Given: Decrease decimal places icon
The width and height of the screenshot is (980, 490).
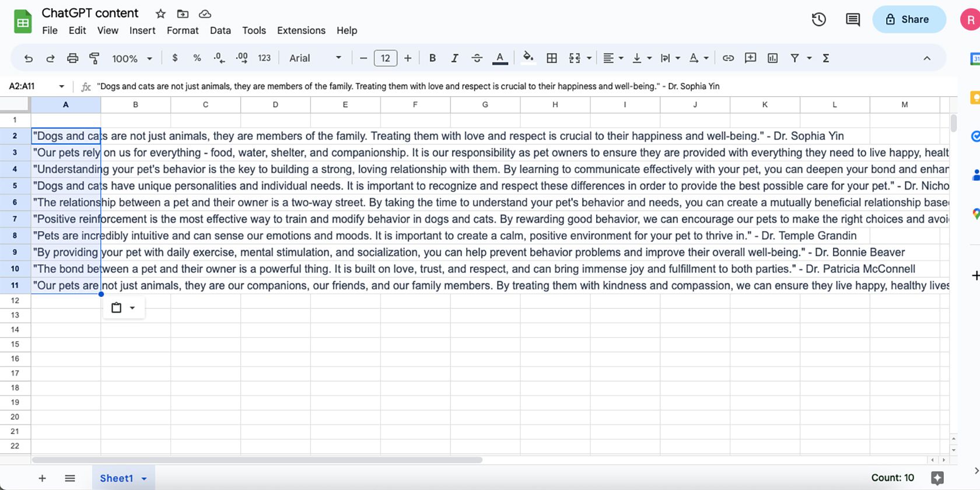Looking at the screenshot, I should 219,58.
